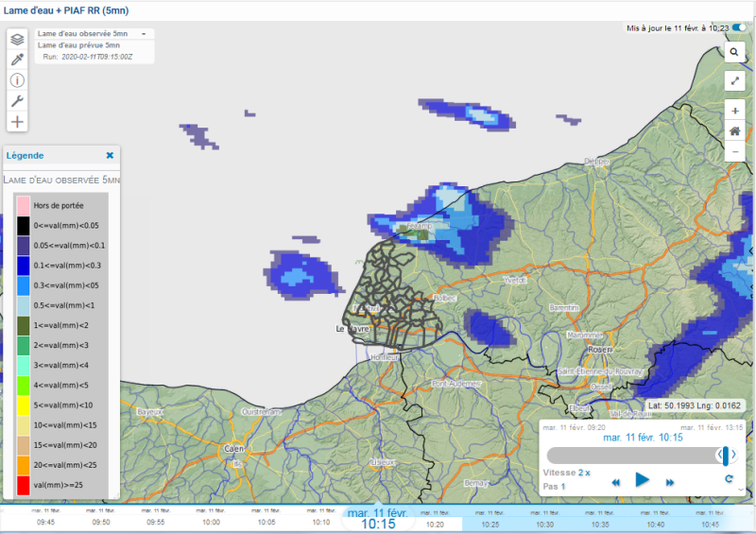
Task: Expand map to fullscreen
Action: (x=735, y=81)
